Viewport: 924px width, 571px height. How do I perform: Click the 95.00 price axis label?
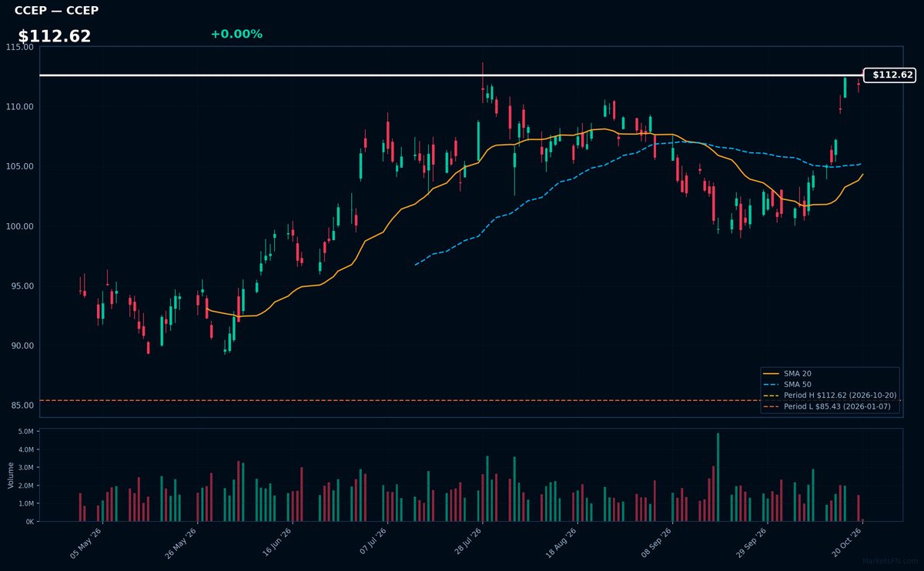click(22, 286)
